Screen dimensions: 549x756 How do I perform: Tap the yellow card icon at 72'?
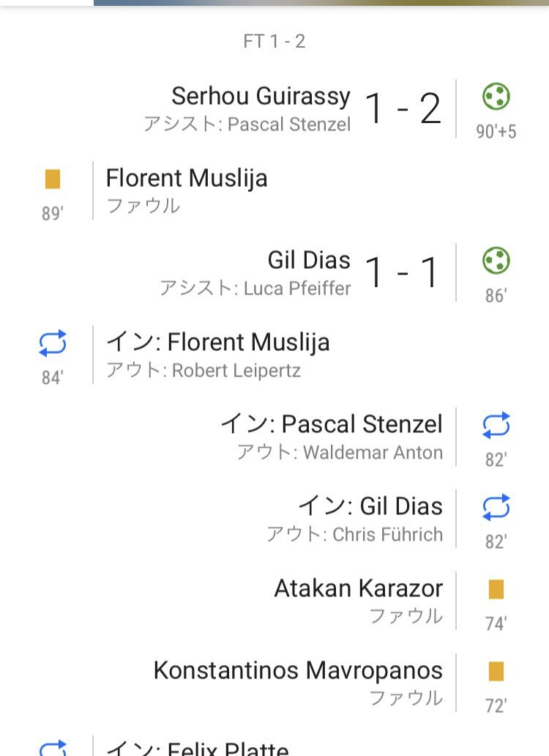click(x=496, y=672)
